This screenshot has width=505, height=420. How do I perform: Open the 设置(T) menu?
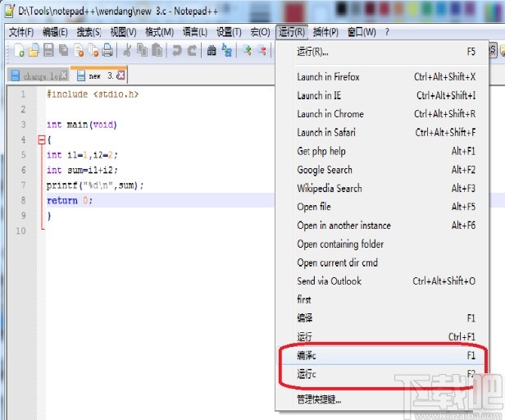(229, 32)
